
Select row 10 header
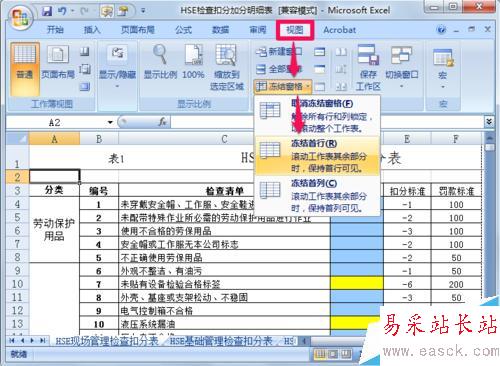[x=17, y=284]
